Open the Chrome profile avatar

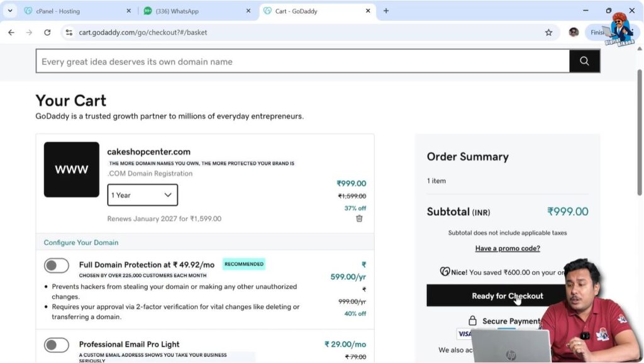point(574,33)
